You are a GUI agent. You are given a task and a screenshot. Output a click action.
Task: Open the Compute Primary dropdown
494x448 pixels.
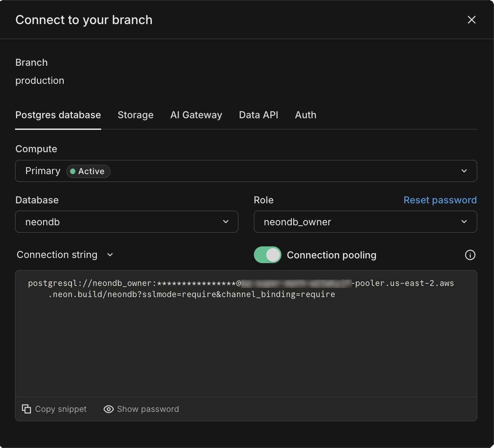pyautogui.click(x=246, y=171)
